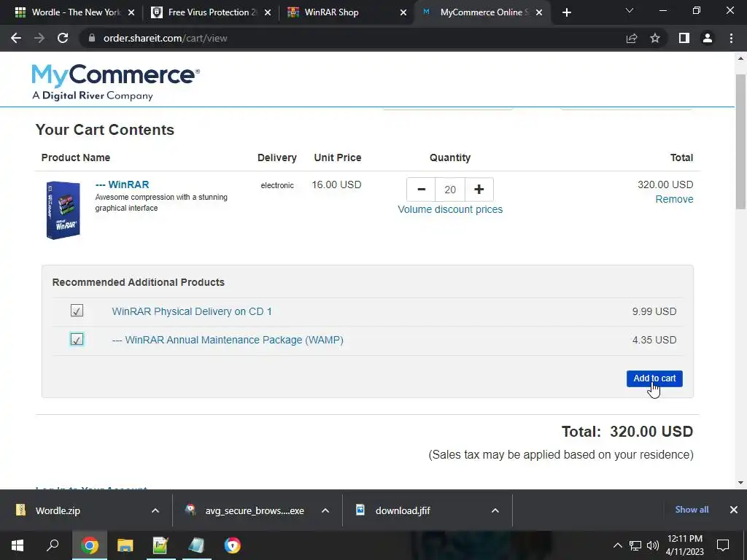Click the page vertical scrollbar thumb

pyautogui.click(x=740, y=141)
